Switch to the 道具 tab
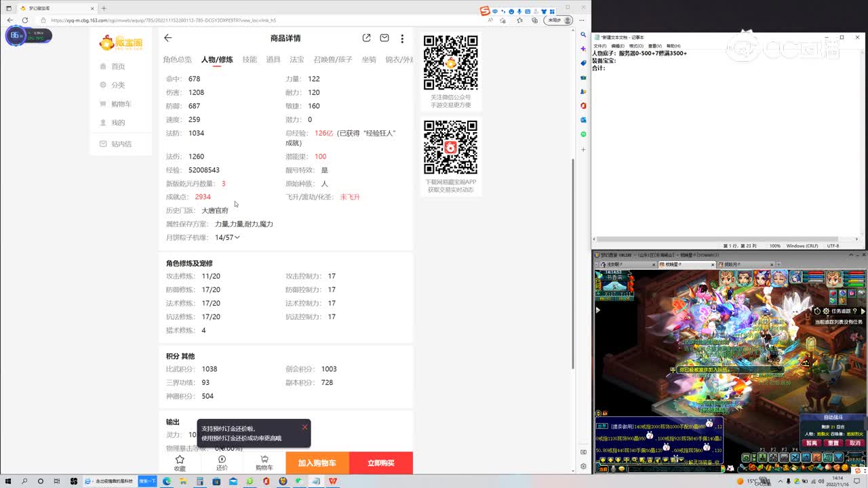 click(274, 60)
